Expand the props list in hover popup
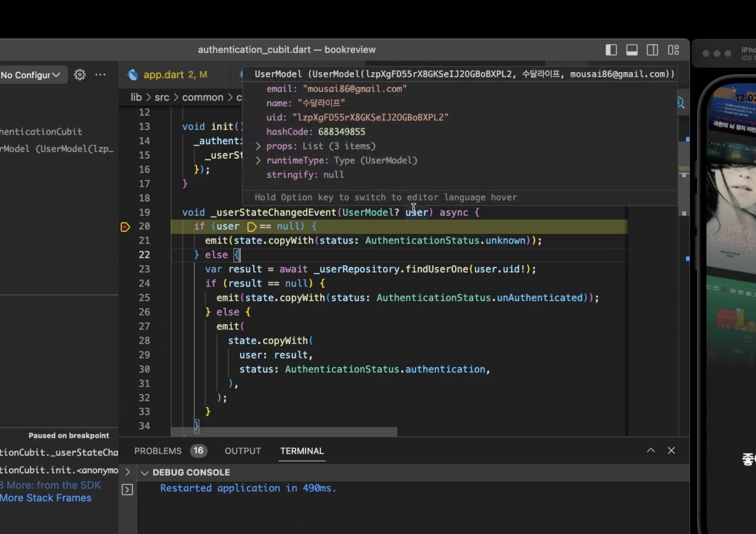756x534 pixels. 258,146
